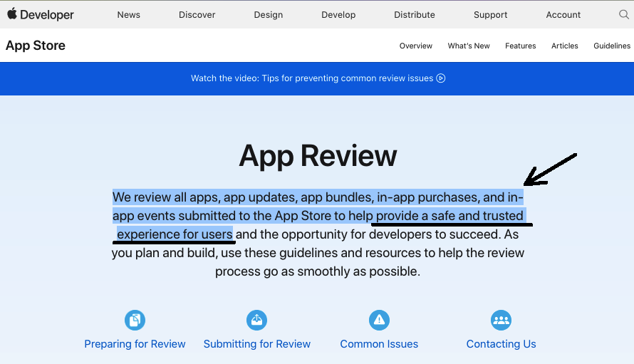Click the Common Issues warning icon
Viewport: 634px width, 364px height.
click(379, 321)
